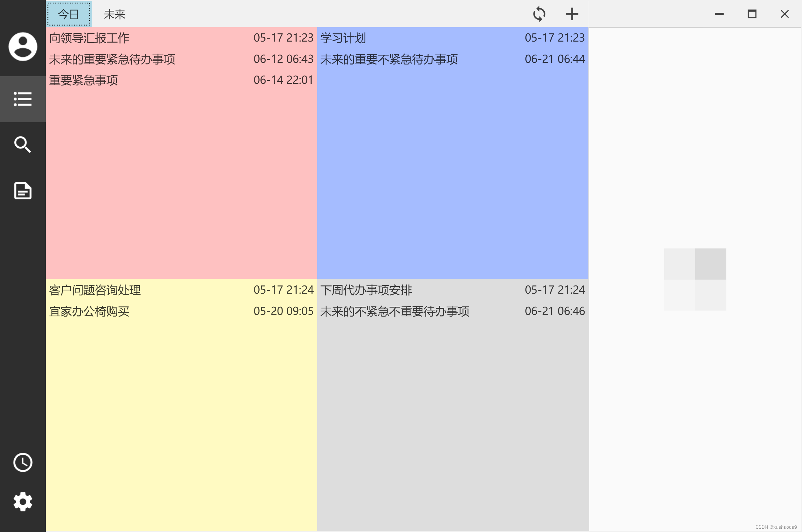
Task: Open the user account profile icon
Action: tap(23, 46)
